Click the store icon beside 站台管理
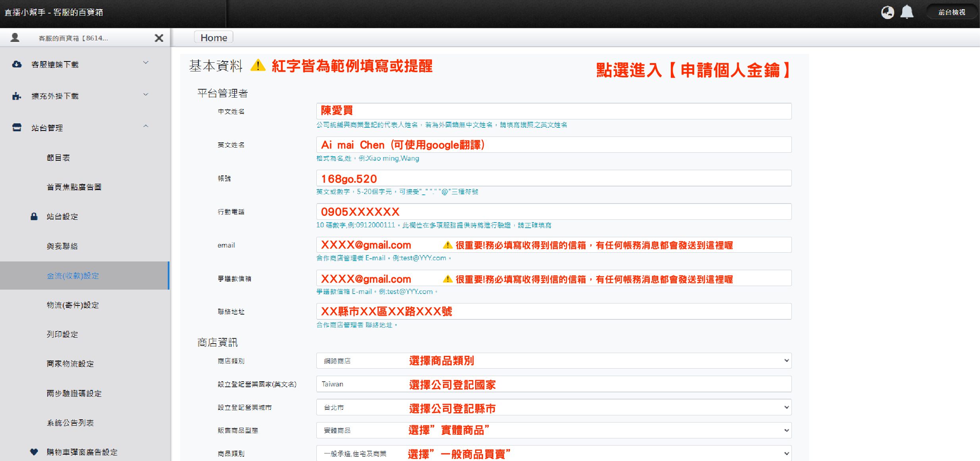The height and width of the screenshot is (461, 980). click(17, 128)
